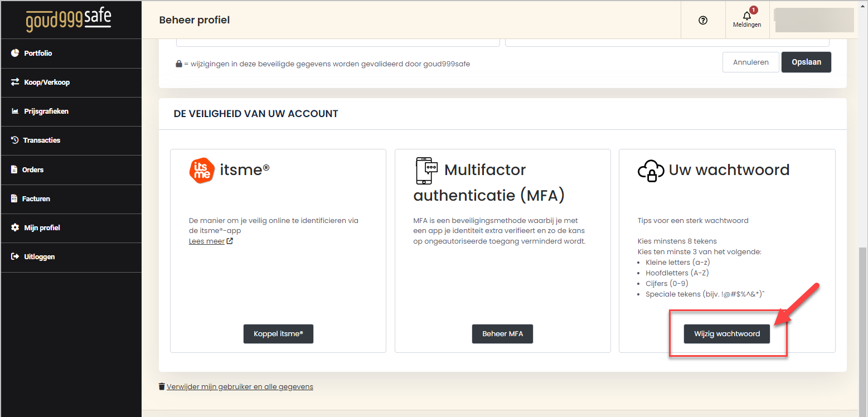
Task: Click the Multifactor authenticatie (MFA) heading
Action: click(489, 183)
